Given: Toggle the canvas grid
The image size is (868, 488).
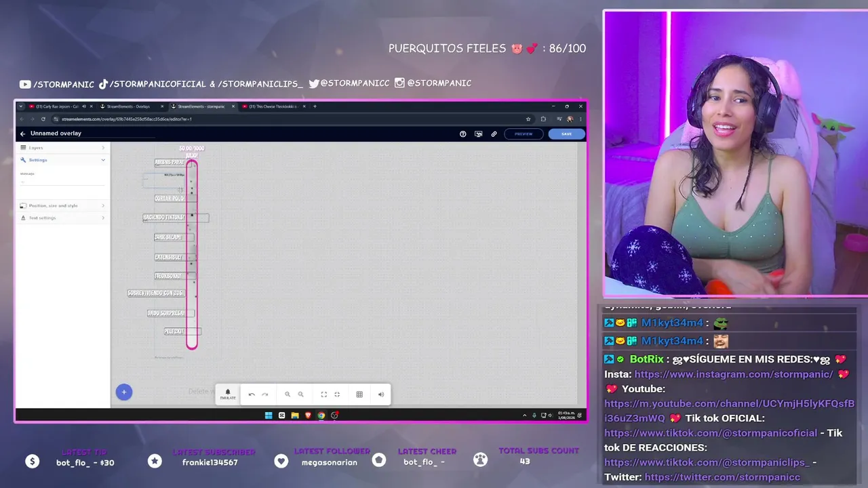Looking at the screenshot, I should pyautogui.click(x=359, y=394).
